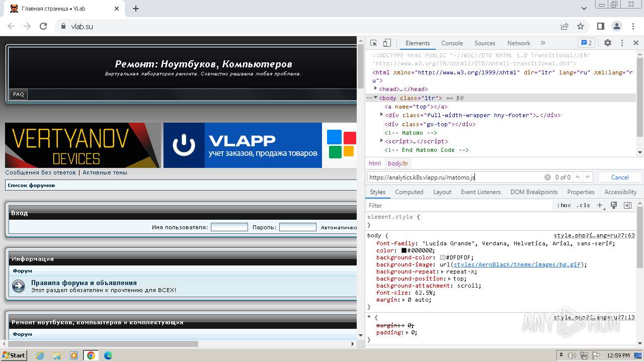The height and width of the screenshot is (362, 644).
Task: Toggle Chrome side panel icon
Action: (x=601, y=26)
